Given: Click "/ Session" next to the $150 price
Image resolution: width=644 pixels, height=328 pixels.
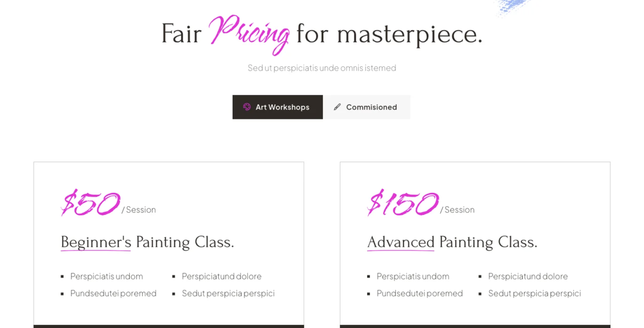Looking at the screenshot, I should [457, 210].
